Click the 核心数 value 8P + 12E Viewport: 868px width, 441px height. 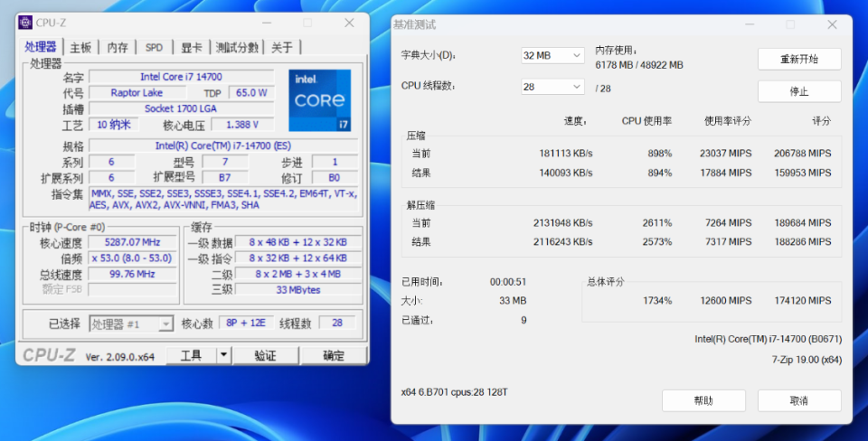tap(246, 324)
